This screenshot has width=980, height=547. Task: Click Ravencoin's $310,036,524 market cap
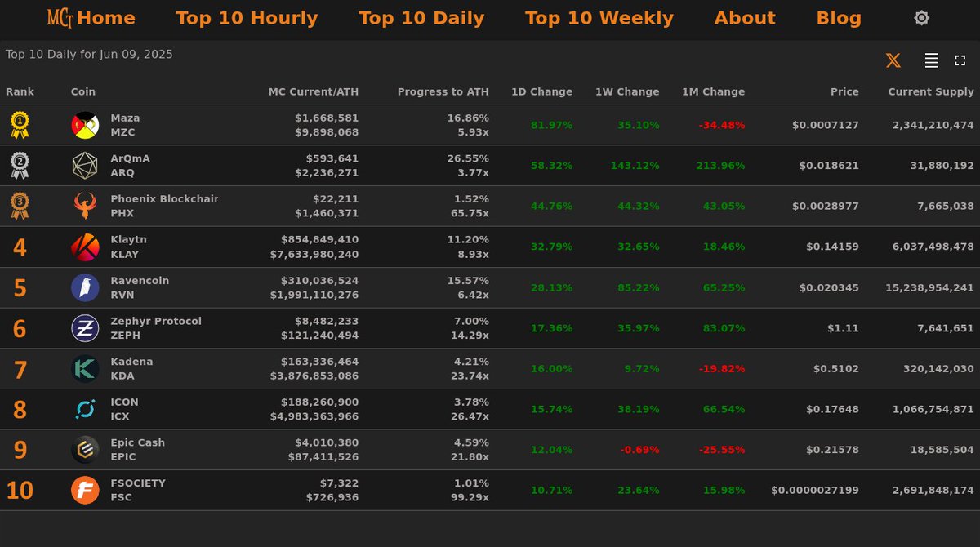coord(319,280)
